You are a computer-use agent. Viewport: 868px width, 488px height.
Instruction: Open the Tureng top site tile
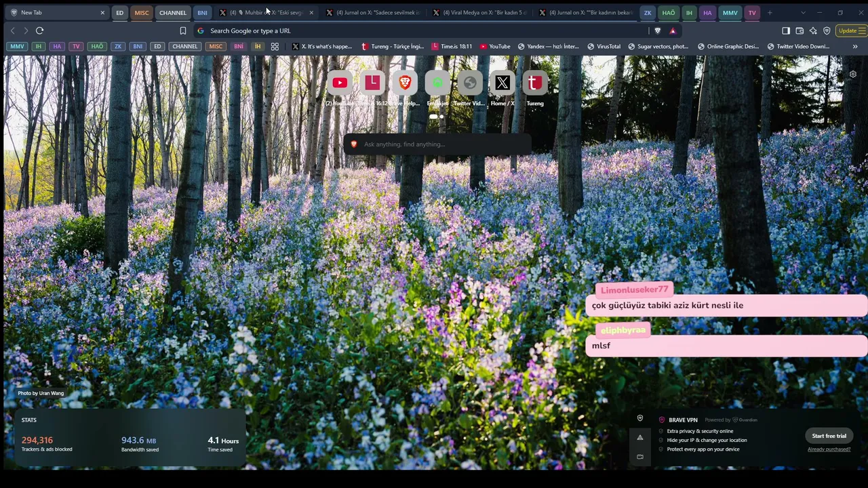tap(535, 83)
